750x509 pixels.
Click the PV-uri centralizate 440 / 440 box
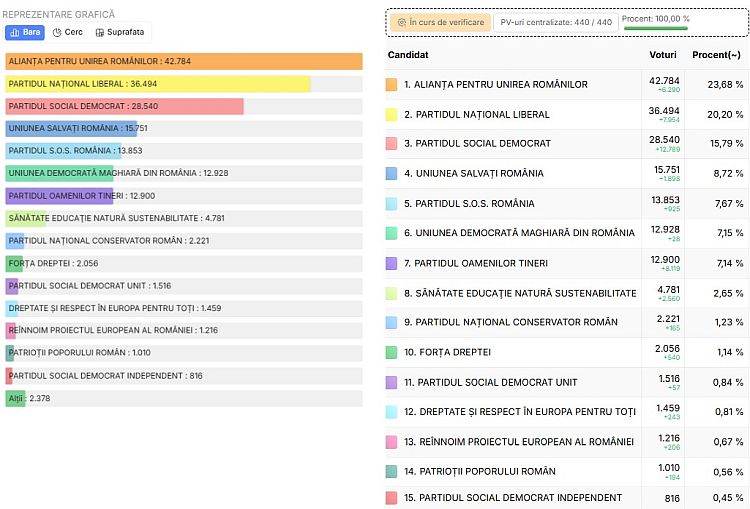[x=556, y=22]
